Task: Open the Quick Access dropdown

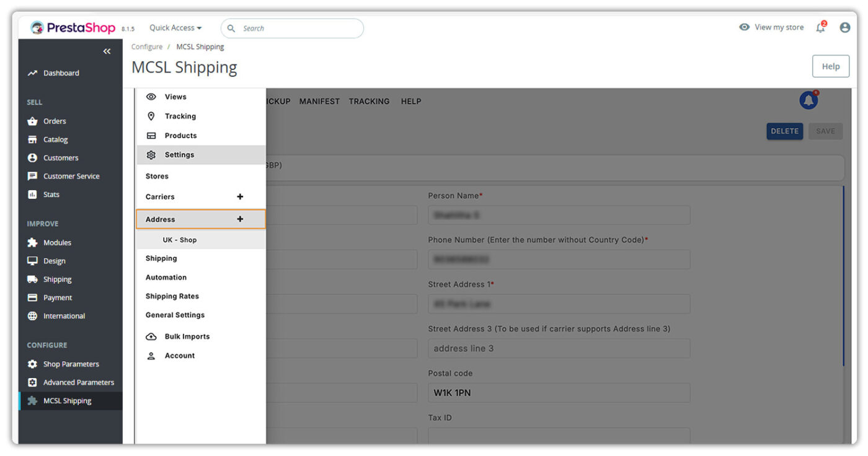Action: [175, 28]
